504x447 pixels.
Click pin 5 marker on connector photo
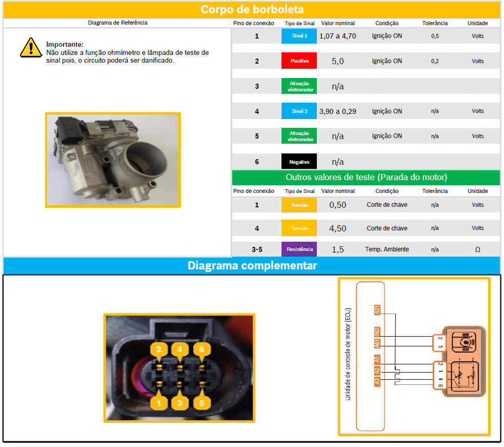pos(201,403)
